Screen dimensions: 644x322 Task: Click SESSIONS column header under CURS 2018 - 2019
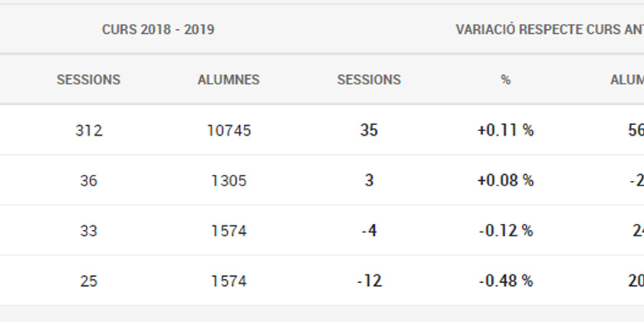(88, 80)
